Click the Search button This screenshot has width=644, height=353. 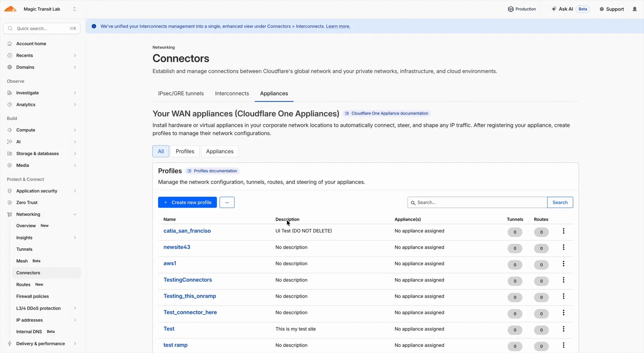tap(560, 202)
